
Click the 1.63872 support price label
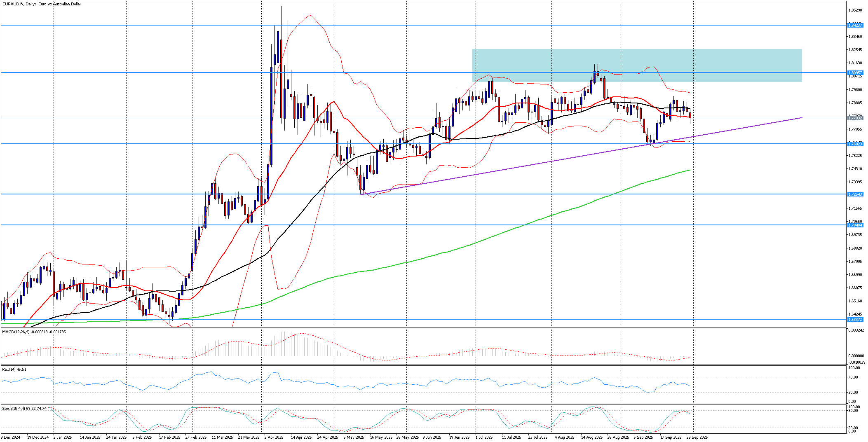click(855, 320)
